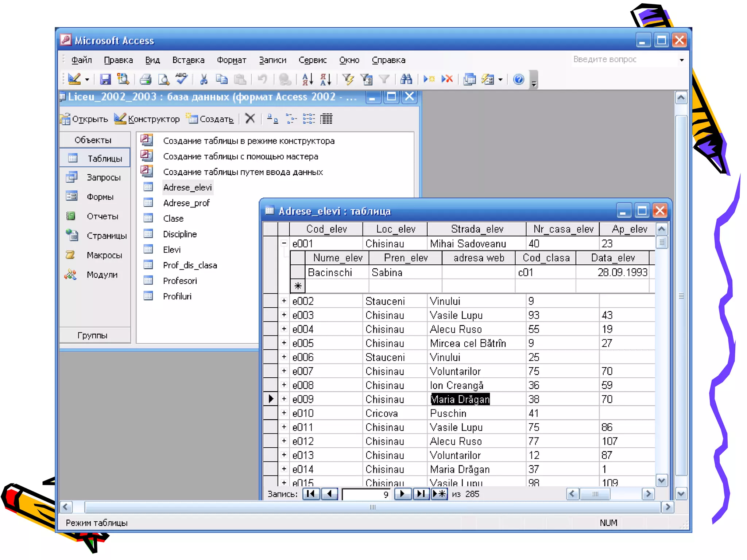Collapse subdatasheet for record e001
Viewport: 747px width, 560px height.
tap(284, 243)
